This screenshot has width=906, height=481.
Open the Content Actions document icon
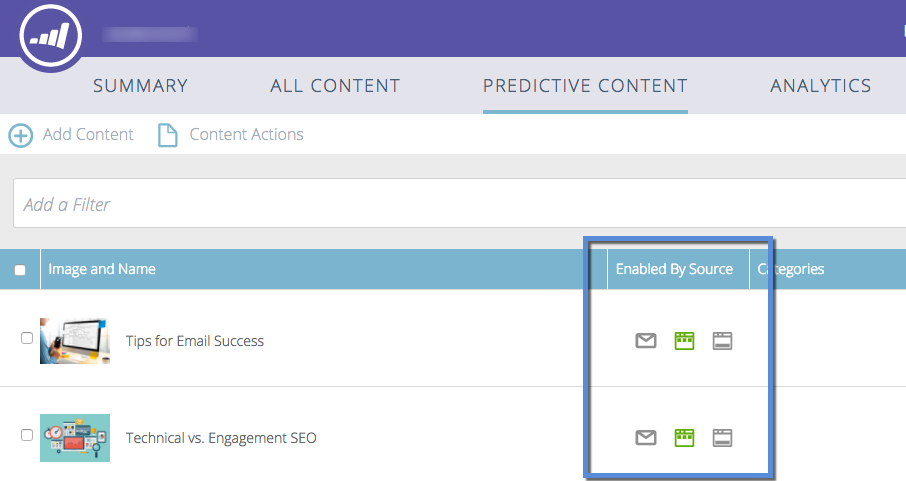168,135
